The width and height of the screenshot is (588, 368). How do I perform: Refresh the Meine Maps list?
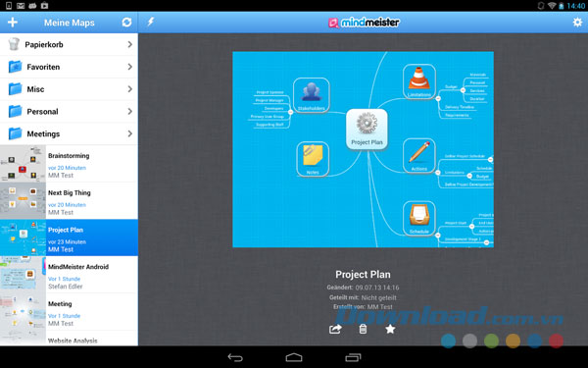coord(126,23)
